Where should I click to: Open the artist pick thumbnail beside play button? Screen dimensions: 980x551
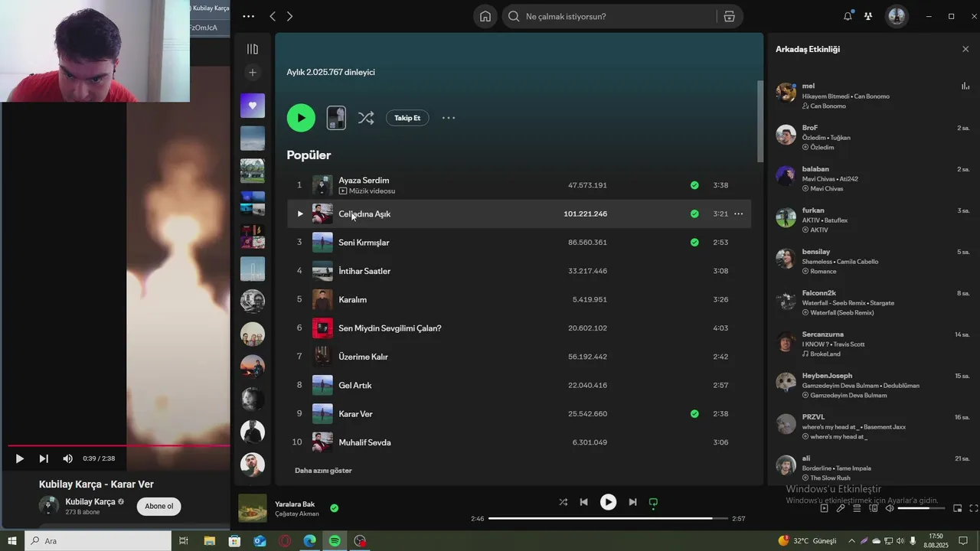coord(336,118)
